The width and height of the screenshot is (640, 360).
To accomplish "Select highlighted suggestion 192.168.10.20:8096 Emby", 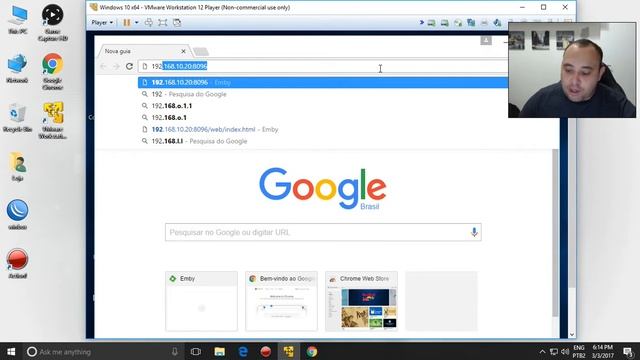I will pos(322,82).
